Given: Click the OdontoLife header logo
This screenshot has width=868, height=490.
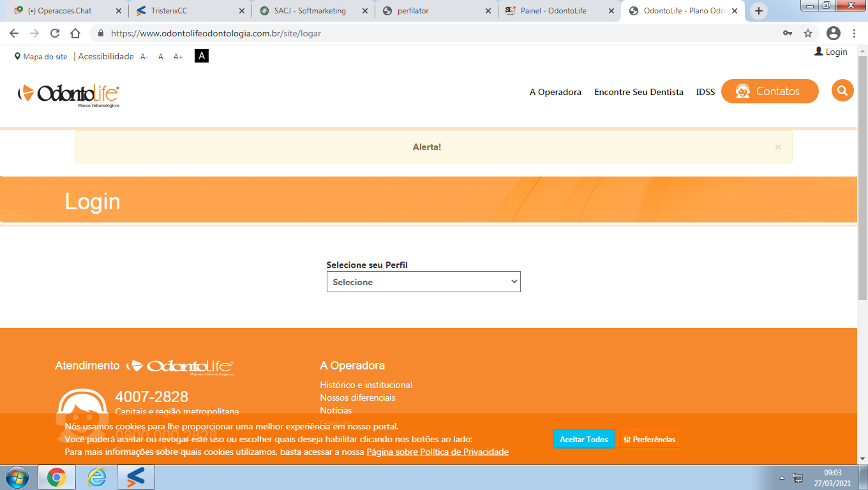Looking at the screenshot, I should pyautogui.click(x=68, y=94).
